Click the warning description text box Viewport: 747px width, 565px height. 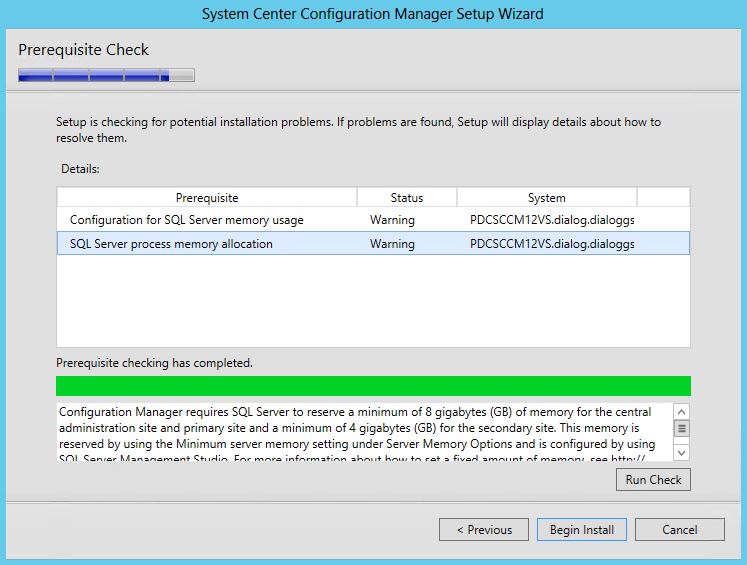click(365, 432)
